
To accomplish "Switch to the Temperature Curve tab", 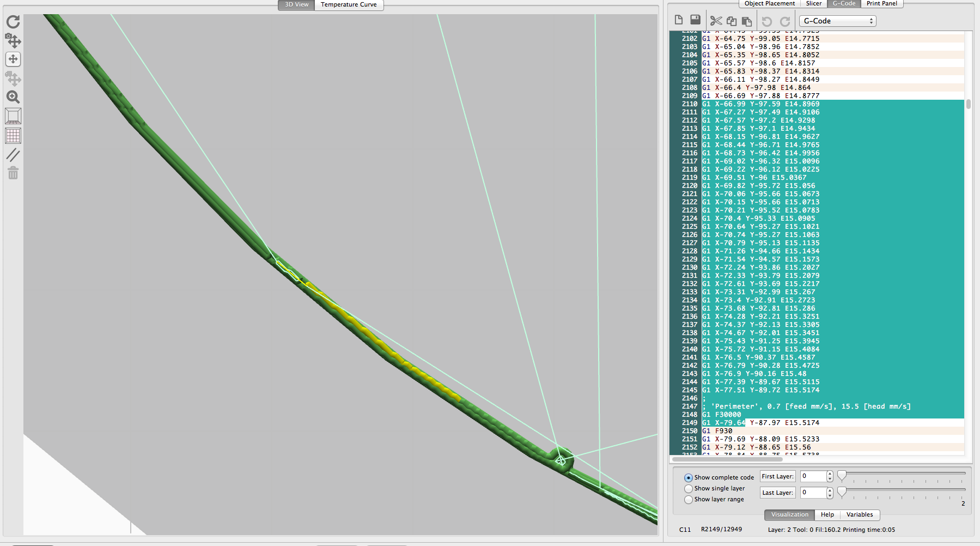I will pyautogui.click(x=349, y=4).
